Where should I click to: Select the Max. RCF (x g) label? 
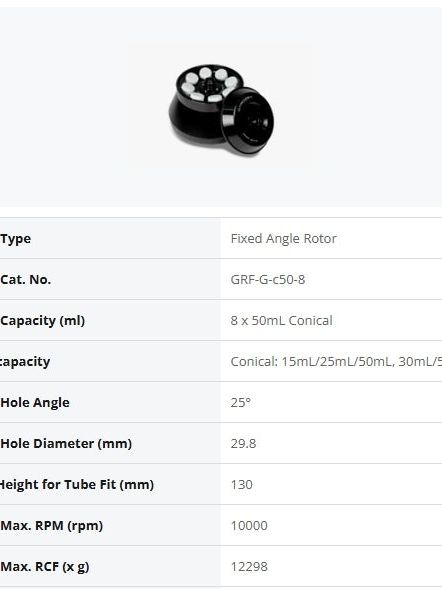[45, 566]
